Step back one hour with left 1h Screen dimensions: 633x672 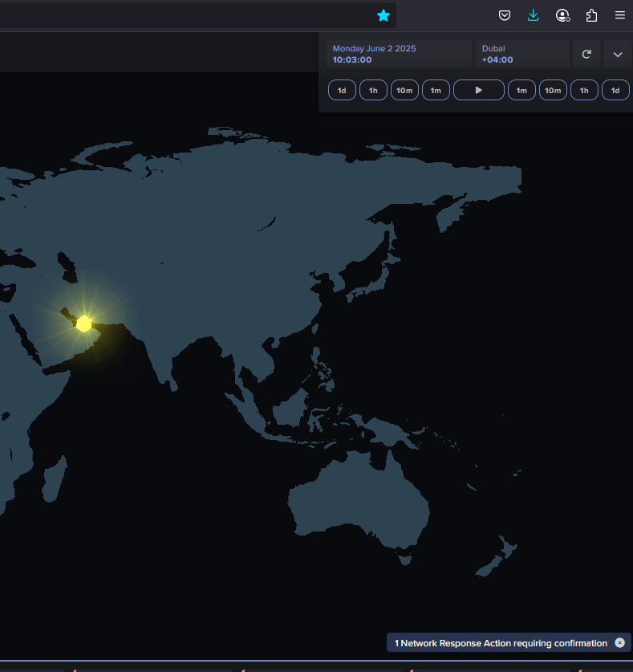373,90
